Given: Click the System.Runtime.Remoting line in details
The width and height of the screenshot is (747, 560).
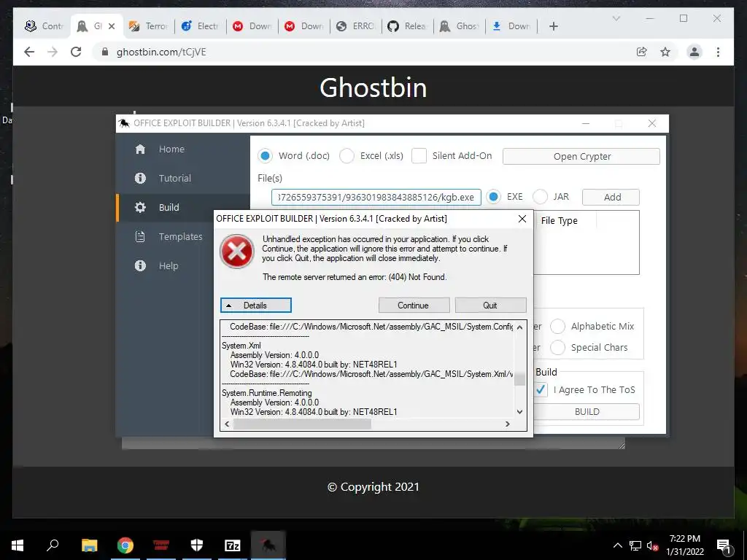Looking at the screenshot, I should pos(267,393).
